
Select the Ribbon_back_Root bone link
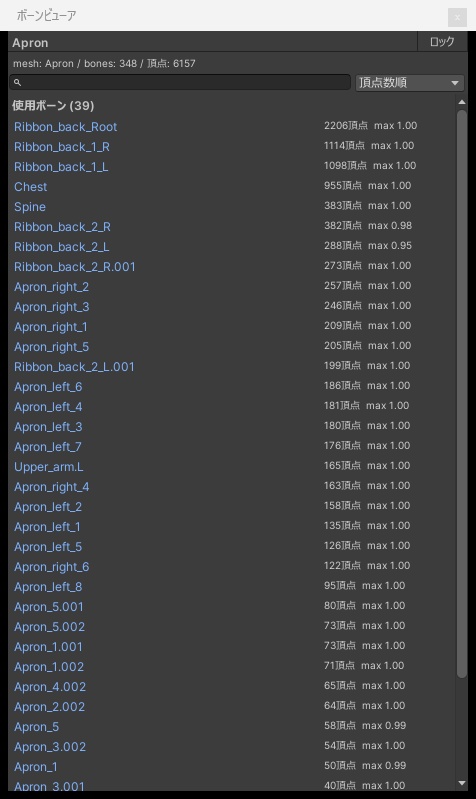pos(65,127)
